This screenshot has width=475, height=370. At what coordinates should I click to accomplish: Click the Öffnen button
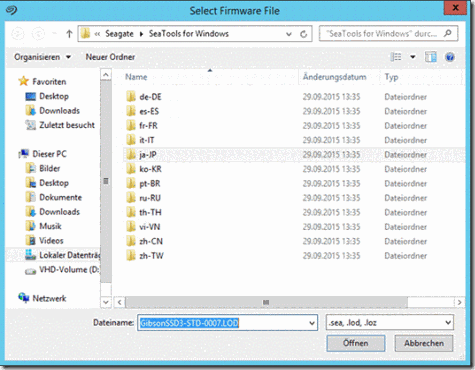[356, 343]
